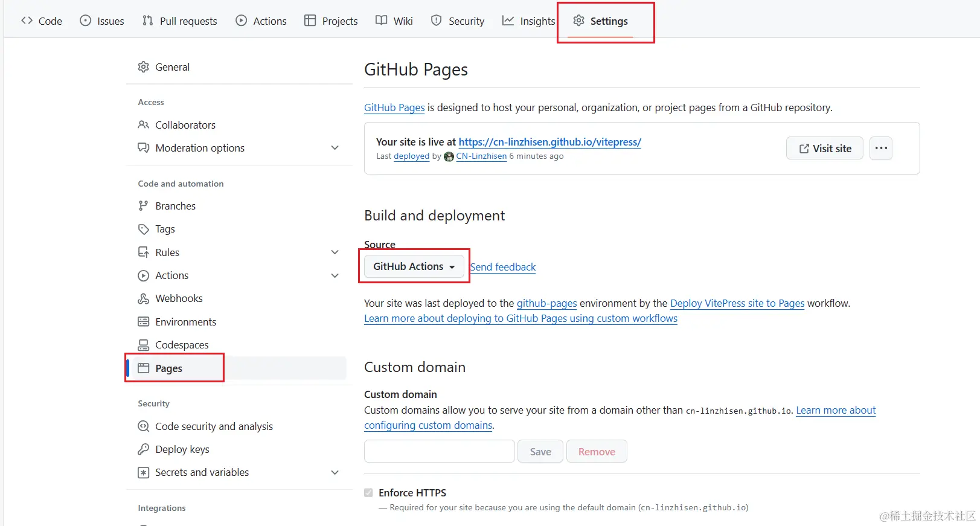Open Pull requests tab
Screen dimensions: 980x526
pyautogui.click(x=179, y=21)
